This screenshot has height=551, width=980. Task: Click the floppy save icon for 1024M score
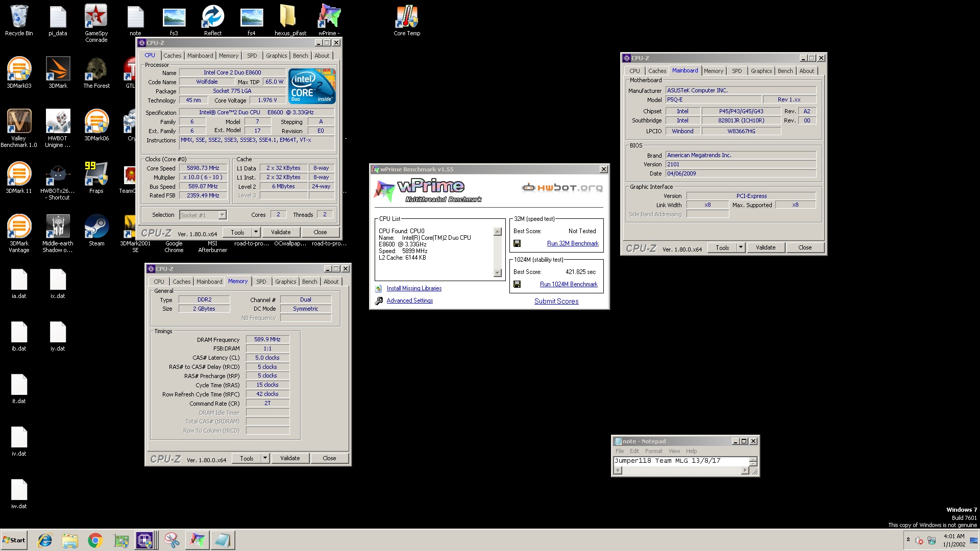click(x=517, y=284)
